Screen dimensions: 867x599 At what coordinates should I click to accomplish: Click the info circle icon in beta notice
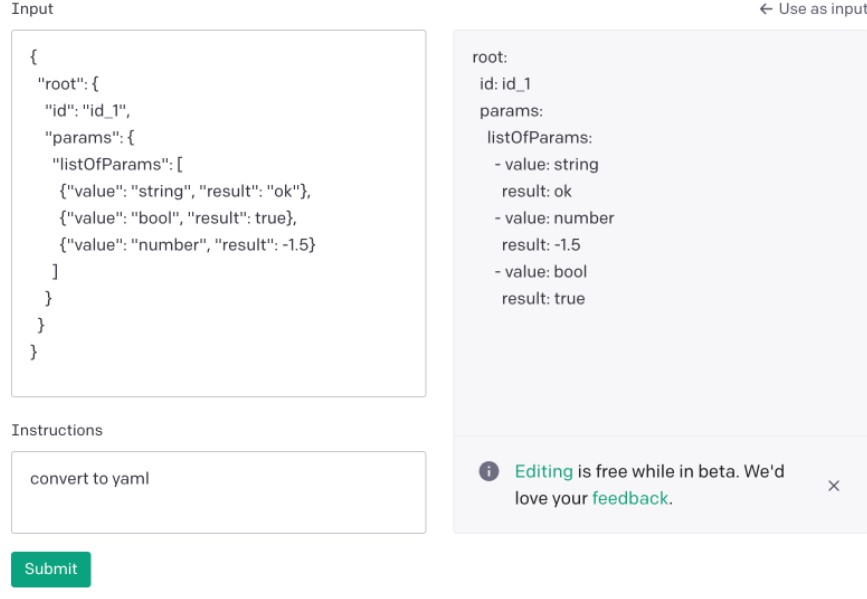click(489, 471)
